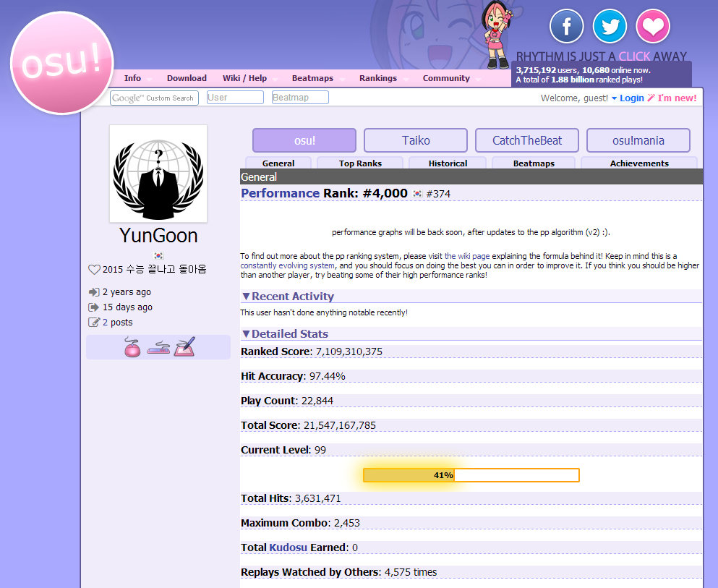Viewport: 718px width, 588px height.
Task: Click the posts pencil icon
Action: [94, 323]
